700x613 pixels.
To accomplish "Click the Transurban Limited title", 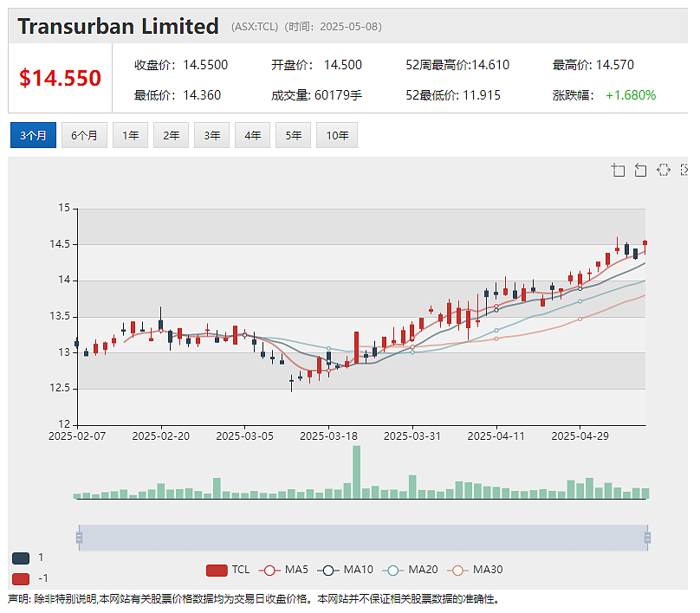I will [x=119, y=26].
